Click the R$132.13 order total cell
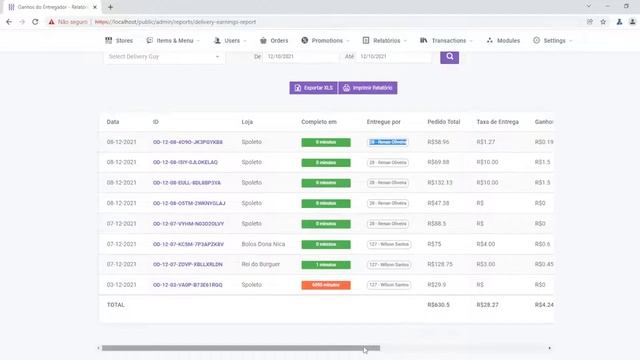The width and height of the screenshot is (640, 360). coord(440,183)
